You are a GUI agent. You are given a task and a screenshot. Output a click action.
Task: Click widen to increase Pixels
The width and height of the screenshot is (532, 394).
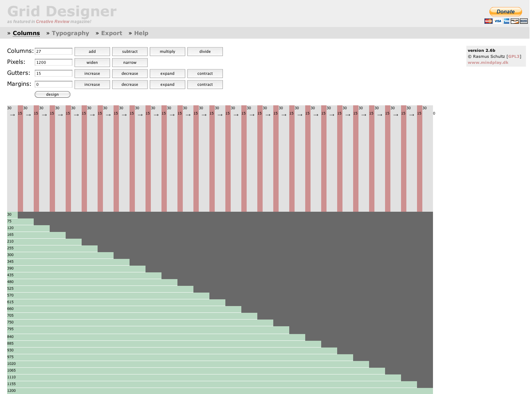tap(92, 62)
